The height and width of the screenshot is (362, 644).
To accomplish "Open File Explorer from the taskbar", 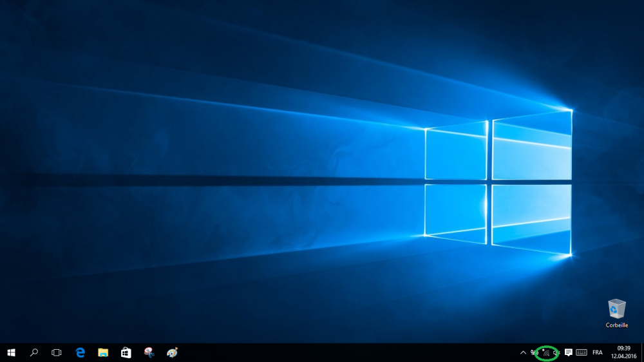I will pos(103,352).
